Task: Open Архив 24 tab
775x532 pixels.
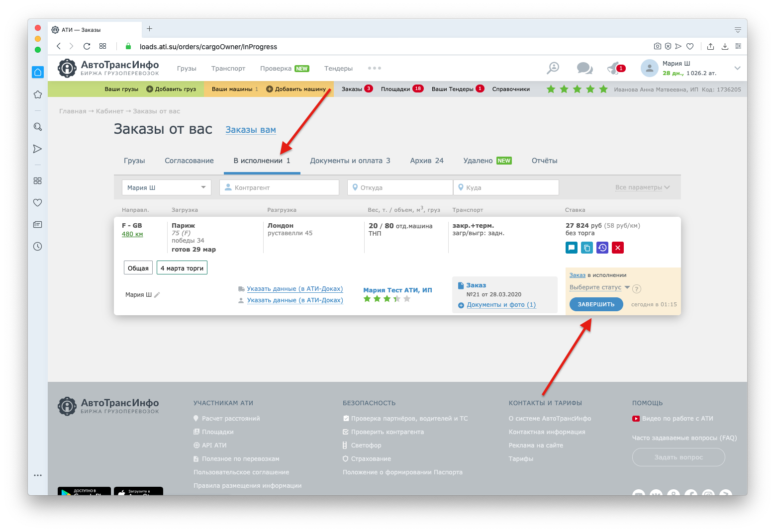Action: [x=427, y=161]
